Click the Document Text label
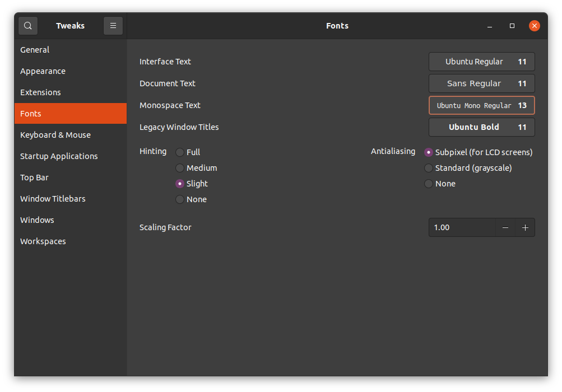 point(168,83)
